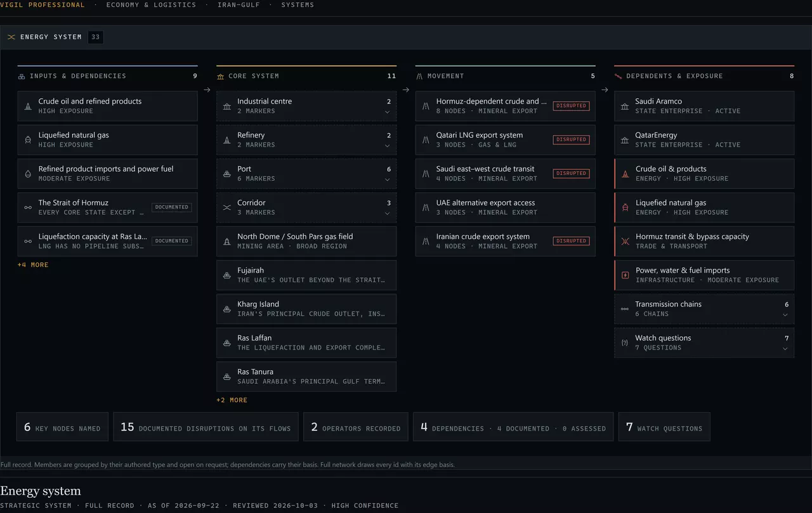Expand the Corridor markers chevron
Viewport: 812px width, 513px height.
387,214
